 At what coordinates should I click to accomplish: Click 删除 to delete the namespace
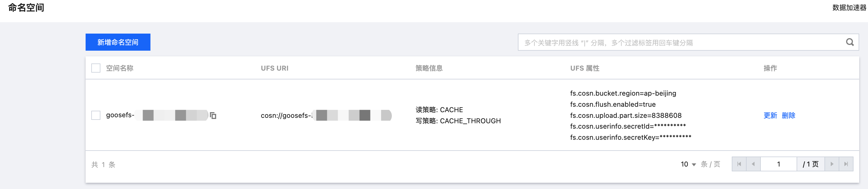click(x=788, y=116)
